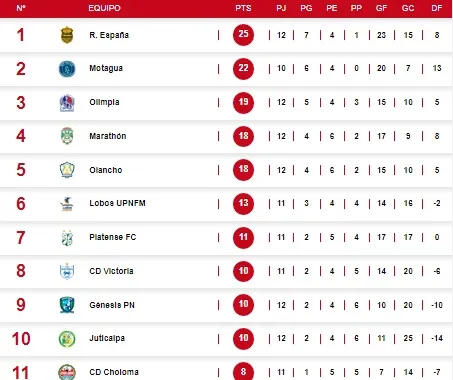Click the Platense FC team crest
Image resolution: width=453 pixels, height=380 pixels.
click(67, 238)
